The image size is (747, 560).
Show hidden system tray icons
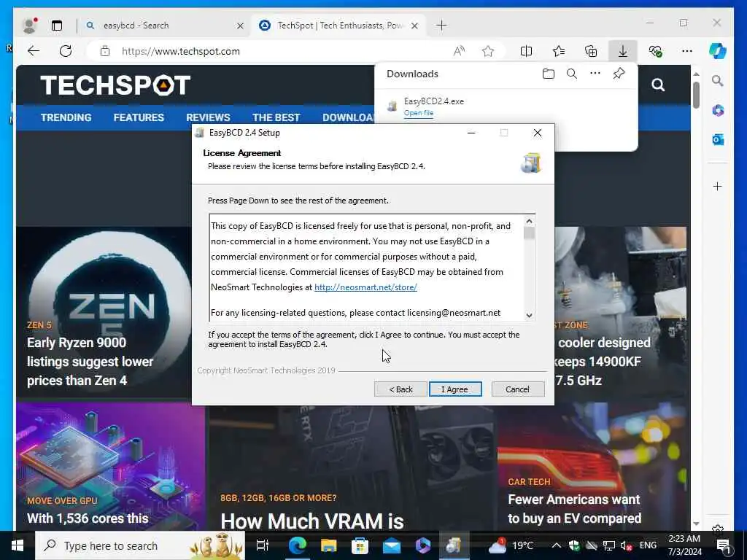point(556,545)
